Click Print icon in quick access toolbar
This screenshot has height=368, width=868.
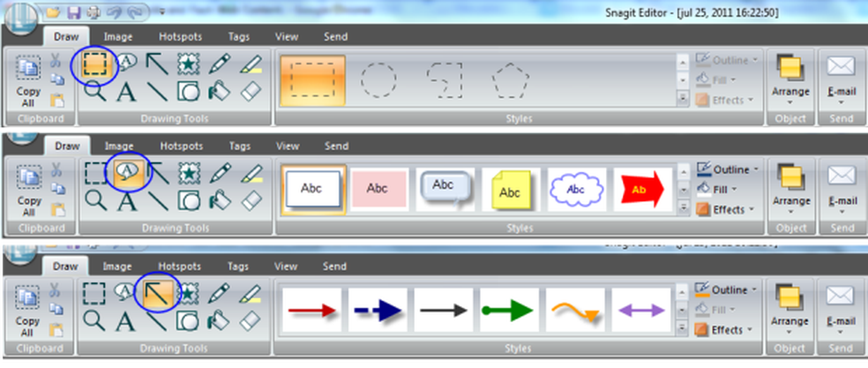tap(94, 11)
